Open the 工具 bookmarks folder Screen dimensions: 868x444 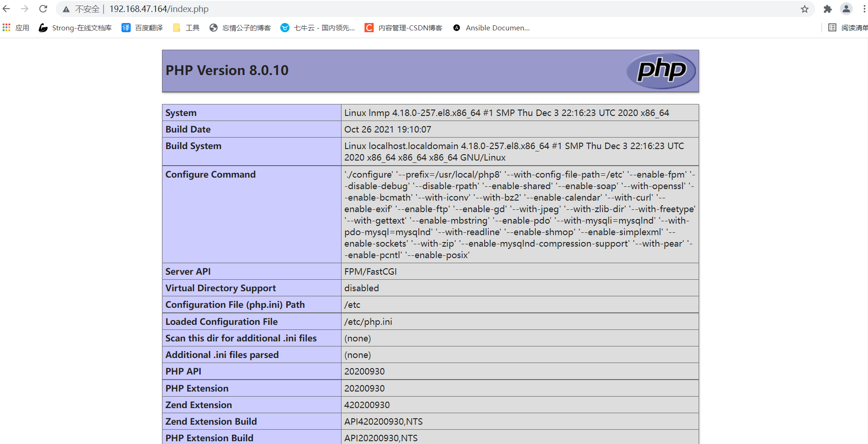[x=186, y=28]
